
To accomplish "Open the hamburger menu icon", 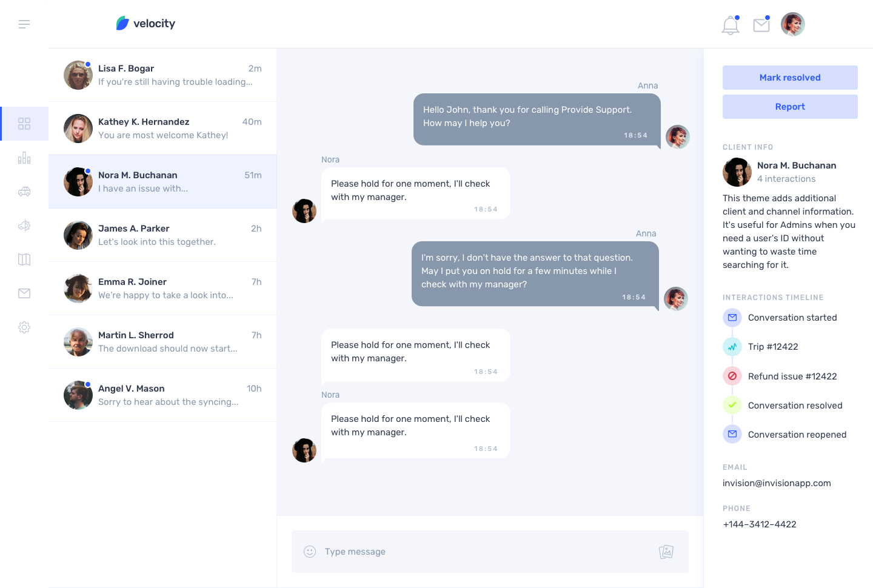I will [24, 24].
